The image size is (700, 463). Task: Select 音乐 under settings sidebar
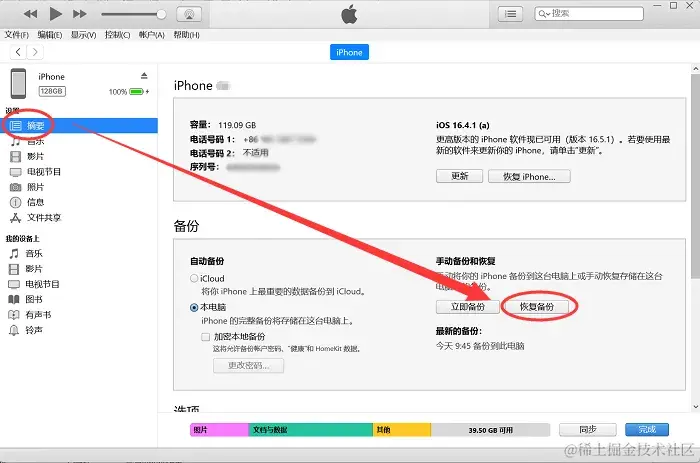coord(36,142)
